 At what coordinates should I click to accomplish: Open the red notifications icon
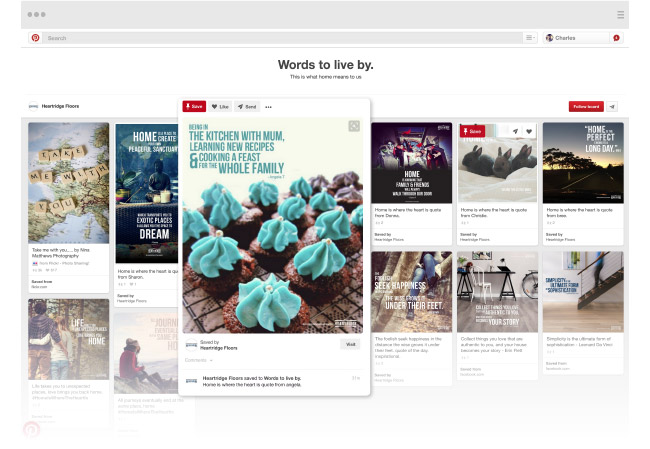pyautogui.click(x=616, y=38)
